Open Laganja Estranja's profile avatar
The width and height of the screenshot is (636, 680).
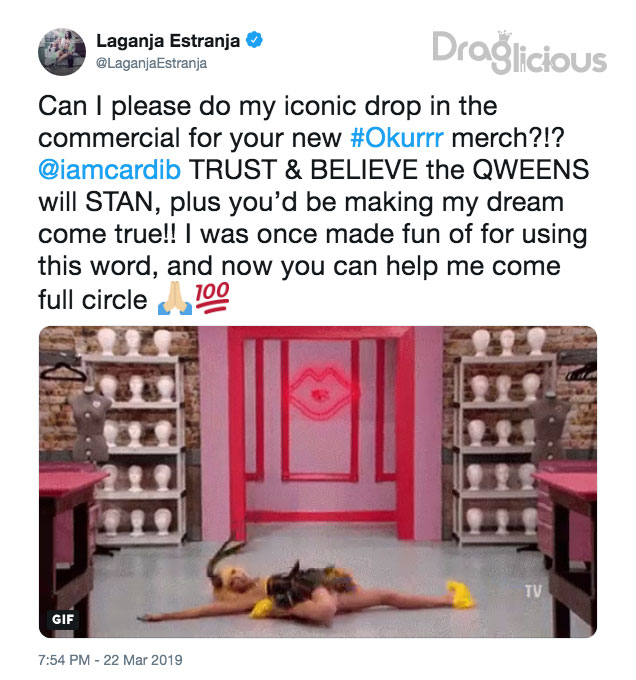[x=62, y=52]
